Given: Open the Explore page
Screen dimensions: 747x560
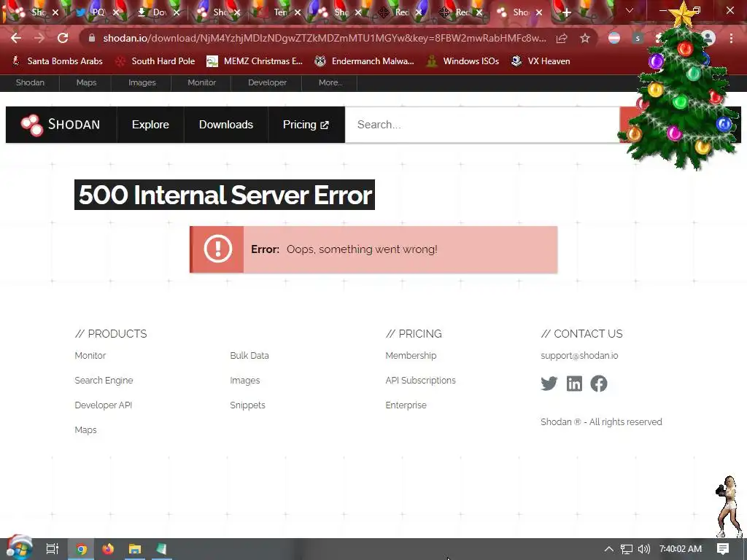Looking at the screenshot, I should point(150,125).
